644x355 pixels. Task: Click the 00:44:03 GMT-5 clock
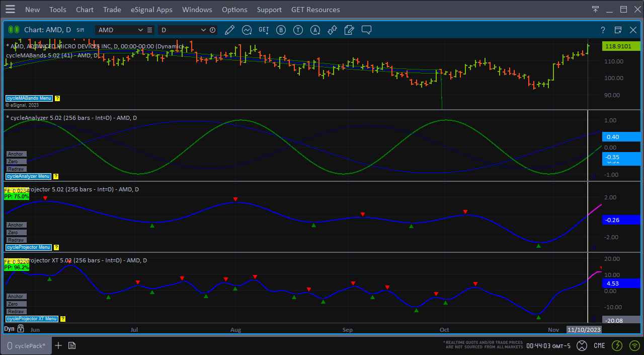(547, 346)
